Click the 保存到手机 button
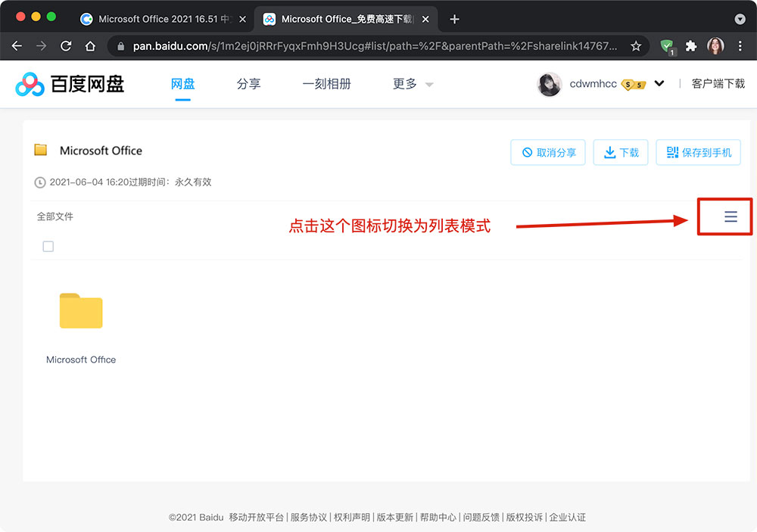Viewport: 757px width, 532px height. pyautogui.click(x=698, y=153)
